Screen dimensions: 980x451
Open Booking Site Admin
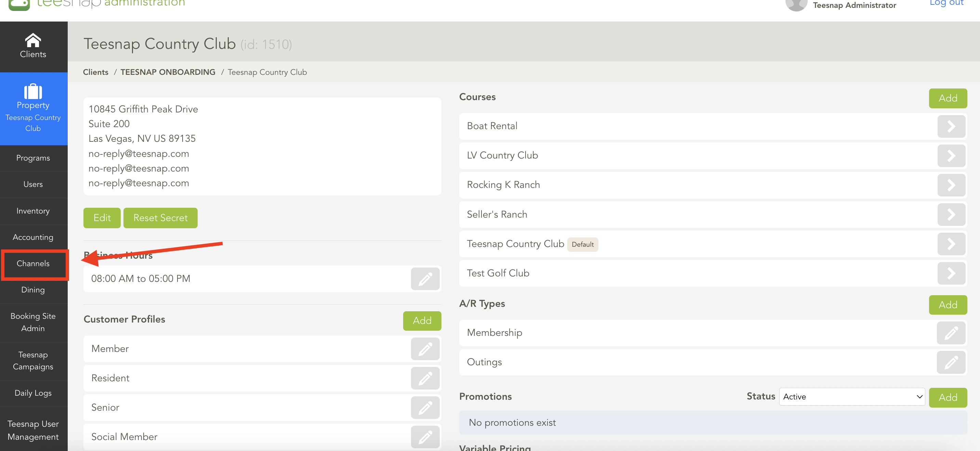pyautogui.click(x=33, y=322)
